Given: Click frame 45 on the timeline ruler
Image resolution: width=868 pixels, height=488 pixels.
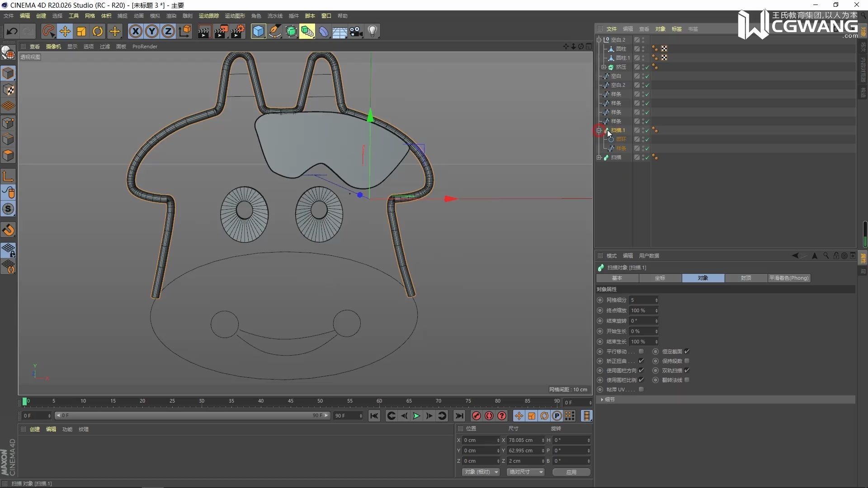Looking at the screenshot, I should [291, 401].
